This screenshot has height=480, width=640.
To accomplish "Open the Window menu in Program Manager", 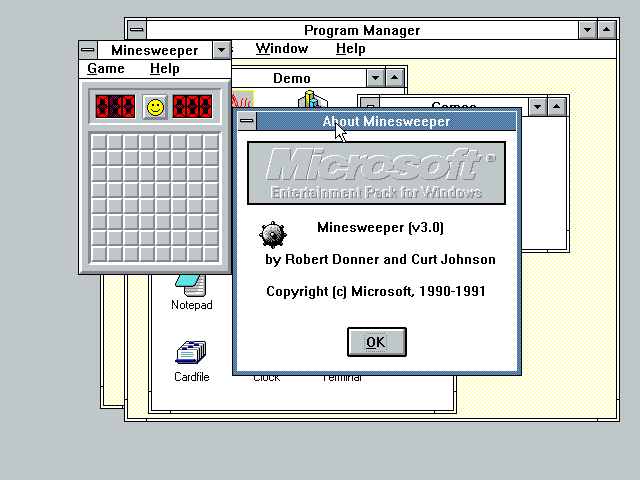I will tap(282, 49).
